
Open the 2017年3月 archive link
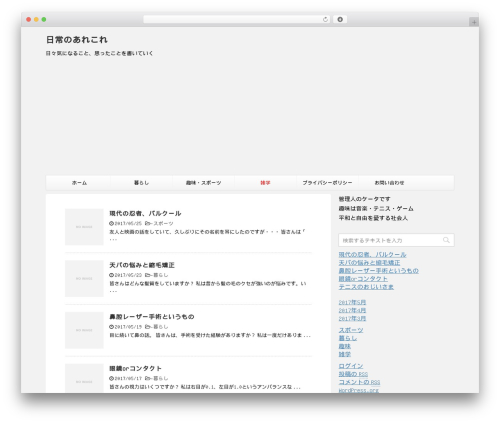352,318
